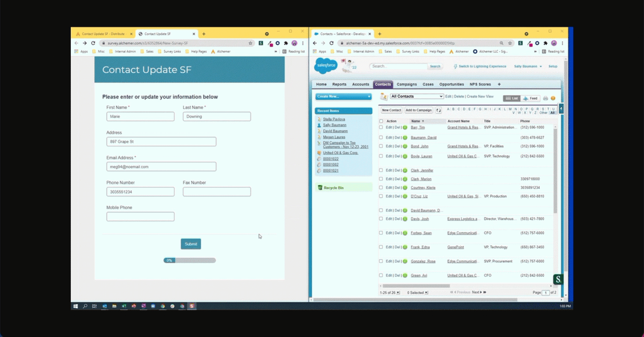This screenshot has height=337, width=644.
Task: Go back in the Salesforce browser window
Action: (x=315, y=43)
